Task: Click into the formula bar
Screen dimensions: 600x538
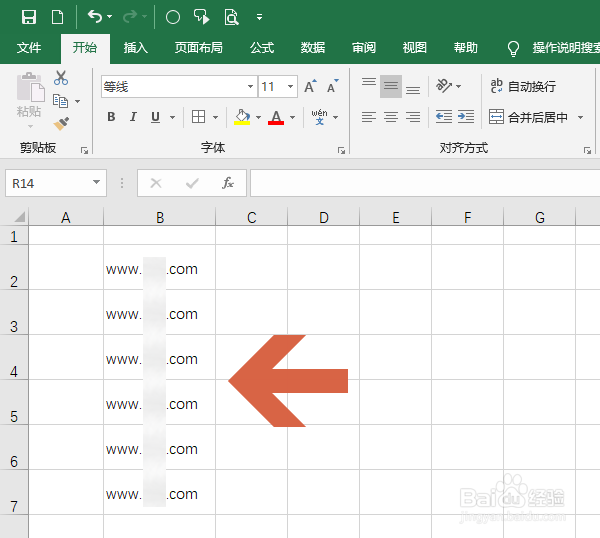Action: click(425, 183)
